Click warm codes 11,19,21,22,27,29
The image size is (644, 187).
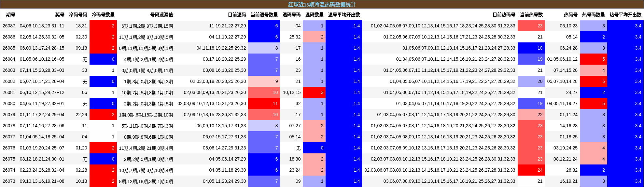point(228,26)
